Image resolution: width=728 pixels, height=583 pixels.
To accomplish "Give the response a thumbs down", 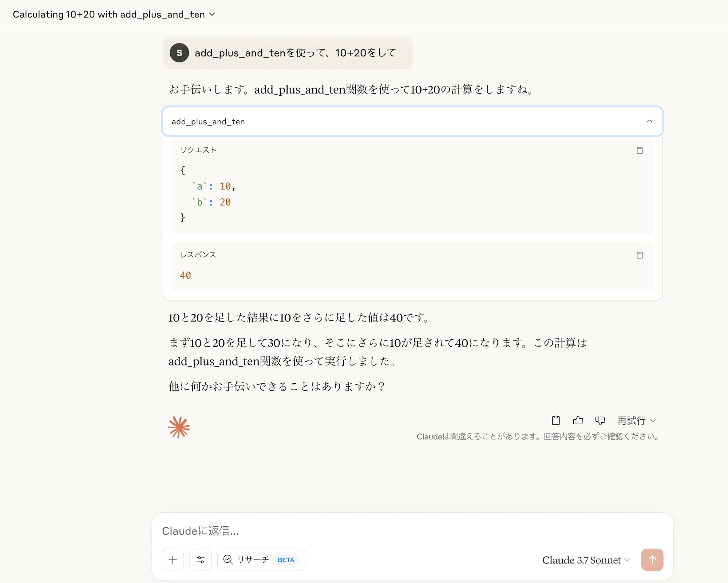I will point(600,420).
